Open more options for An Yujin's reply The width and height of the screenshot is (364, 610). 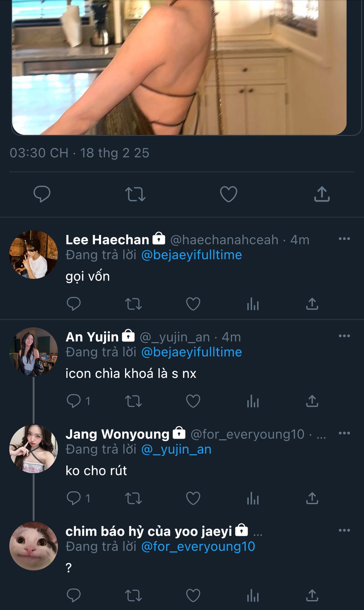click(x=344, y=336)
